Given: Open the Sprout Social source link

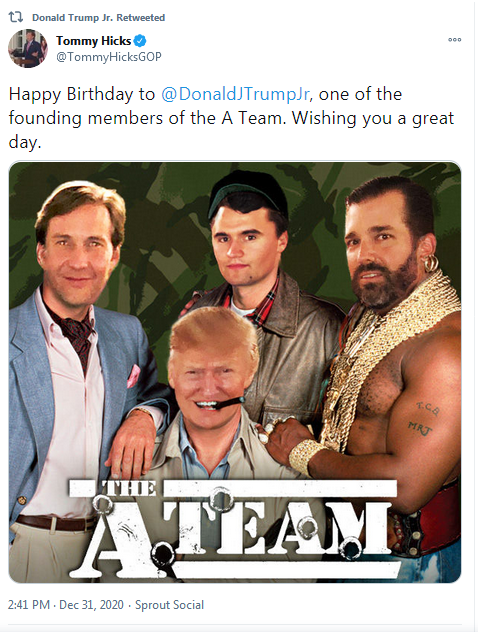Looking at the screenshot, I should coord(169,605).
